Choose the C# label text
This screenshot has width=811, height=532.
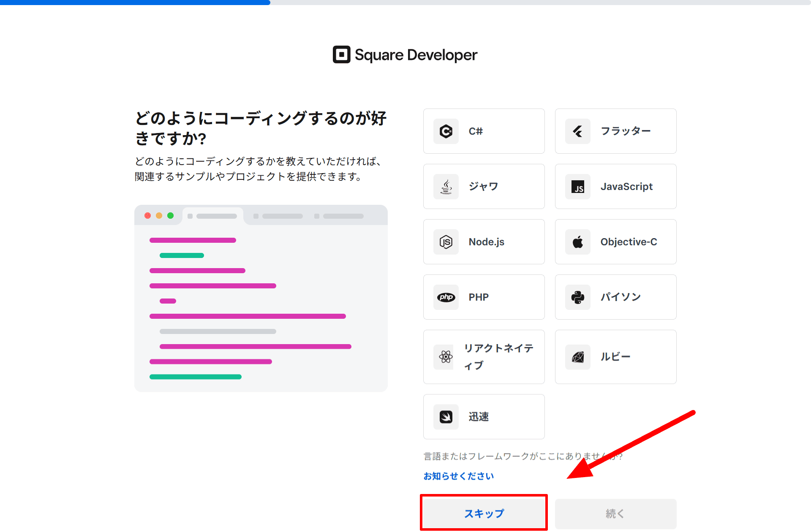click(476, 131)
